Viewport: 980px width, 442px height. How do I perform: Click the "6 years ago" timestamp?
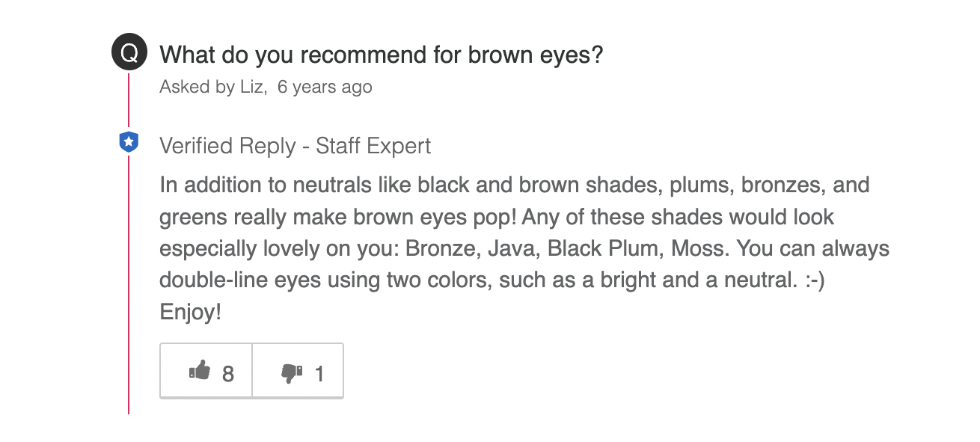pos(325,88)
